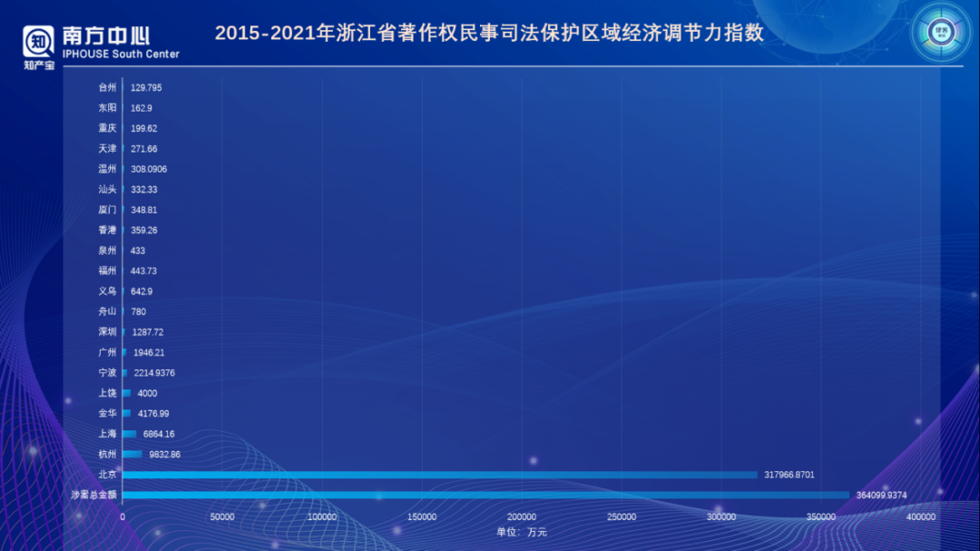
Task: Select the 271.66 data value
Action: tap(143, 149)
